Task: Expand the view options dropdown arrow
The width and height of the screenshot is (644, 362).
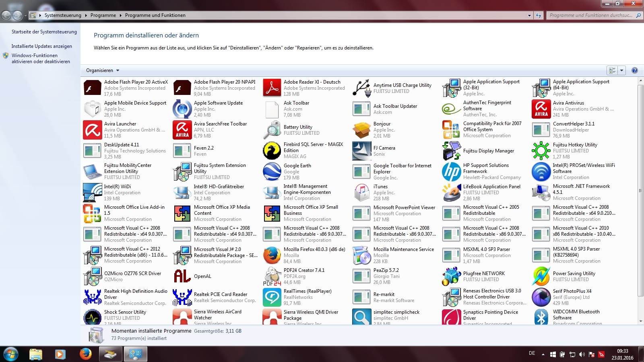Action: click(621, 70)
